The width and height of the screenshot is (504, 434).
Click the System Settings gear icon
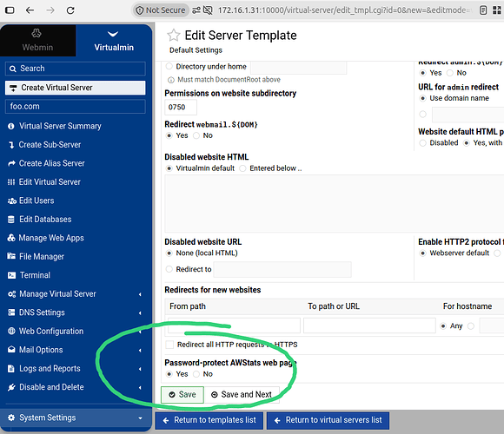[x=11, y=418]
